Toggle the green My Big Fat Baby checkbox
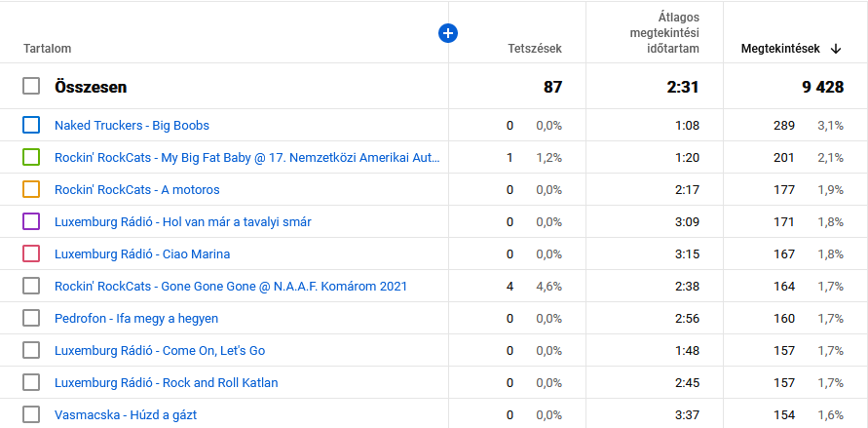This screenshot has width=868, height=428. (x=31, y=157)
